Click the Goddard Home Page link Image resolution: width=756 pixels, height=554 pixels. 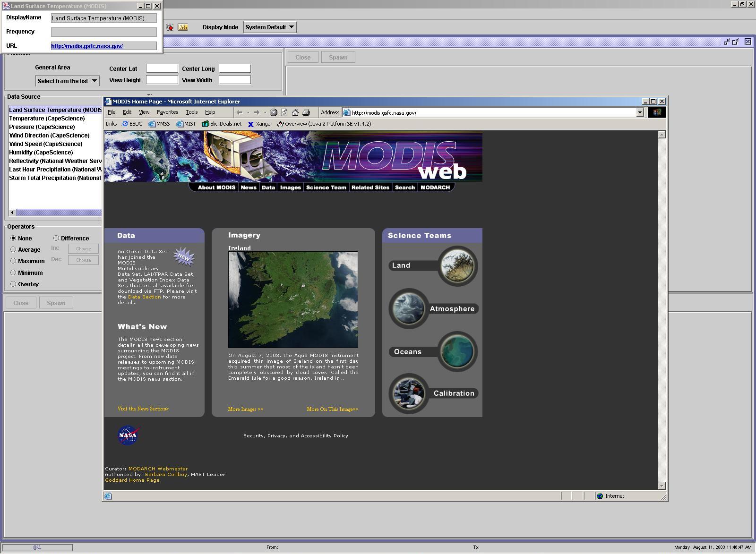click(132, 480)
